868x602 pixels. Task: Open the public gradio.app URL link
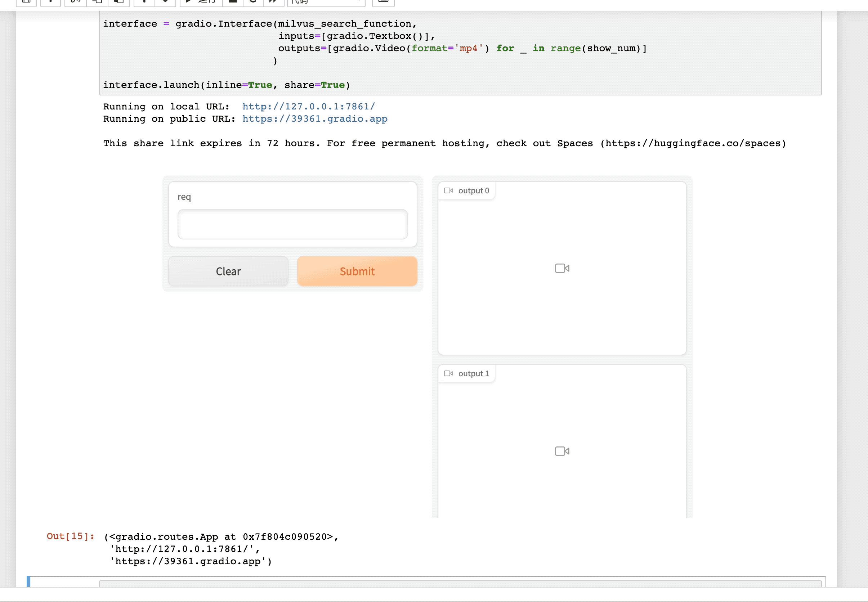click(x=315, y=119)
